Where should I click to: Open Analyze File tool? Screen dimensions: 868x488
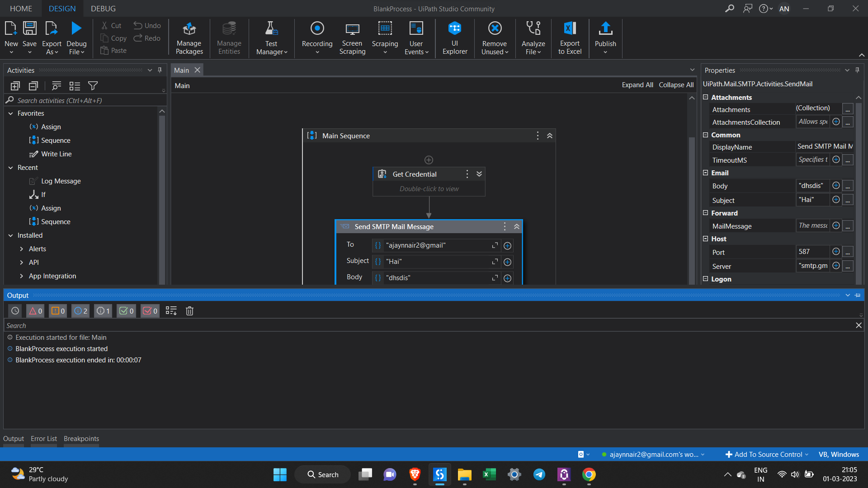(x=533, y=38)
